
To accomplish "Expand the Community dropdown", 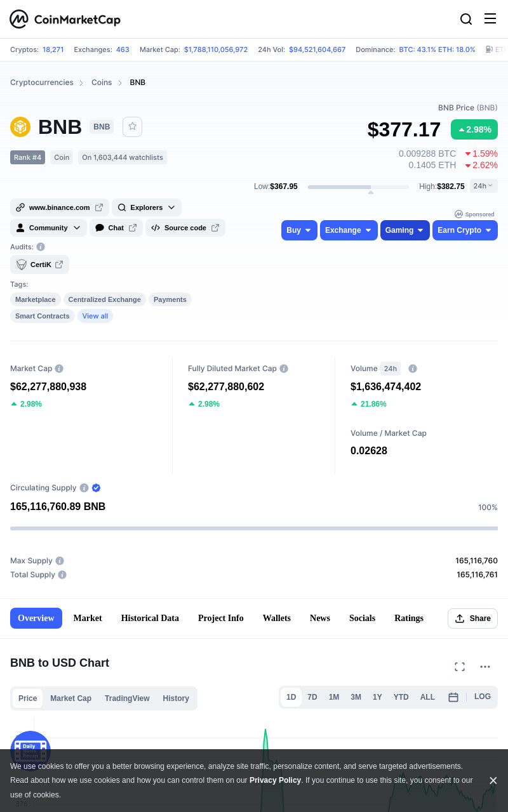I will (48, 228).
